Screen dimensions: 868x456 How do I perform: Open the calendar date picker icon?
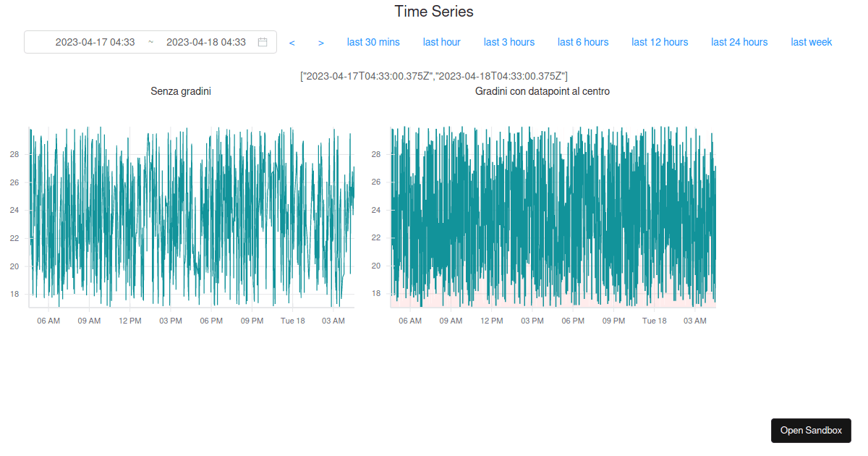click(x=262, y=42)
